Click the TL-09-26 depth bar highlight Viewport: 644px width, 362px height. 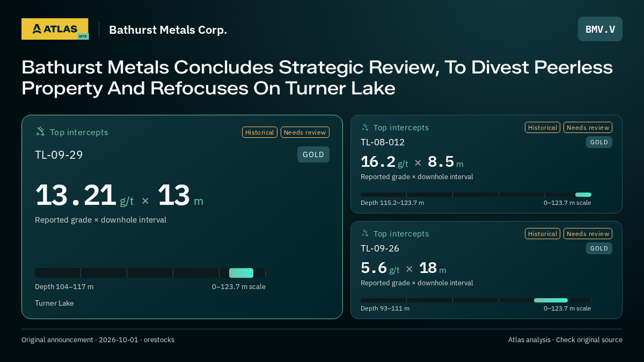point(551,300)
